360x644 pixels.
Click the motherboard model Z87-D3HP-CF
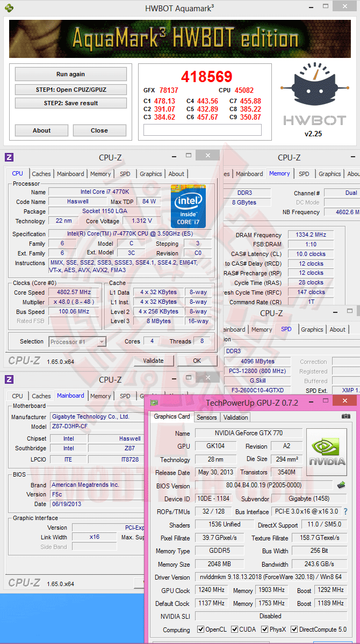click(x=97, y=427)
